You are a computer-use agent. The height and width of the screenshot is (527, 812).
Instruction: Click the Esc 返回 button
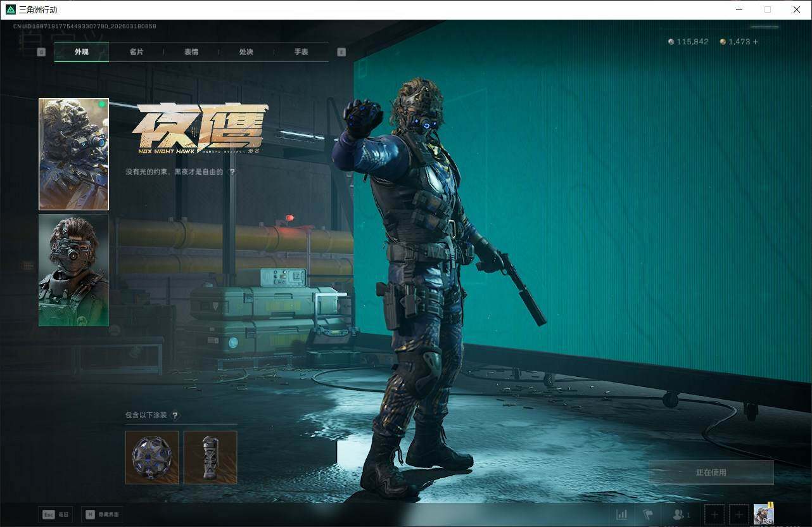(x=54, y=514)
